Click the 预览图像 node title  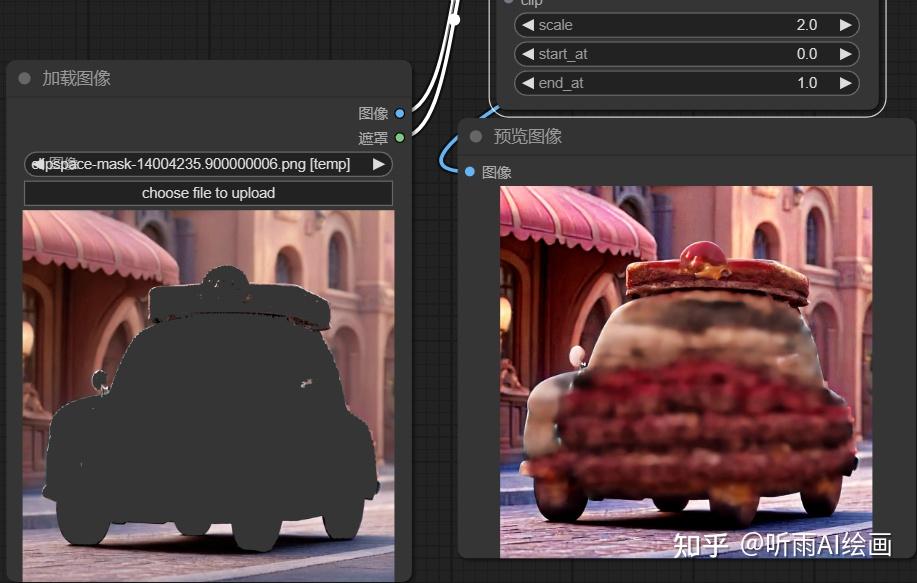tap(528, 136)
